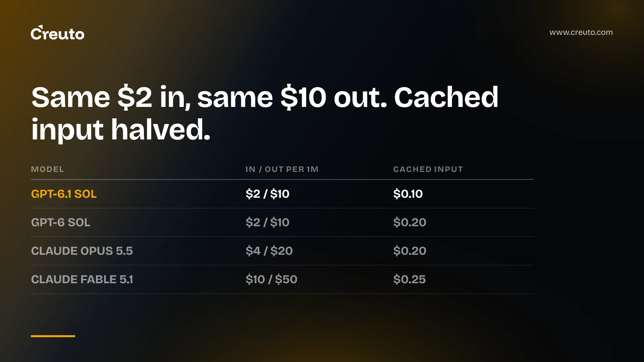The width and height of the screenshot is (644, 362).
Task: Click the $0.10 cached input value
Action: tap(408, 194)
